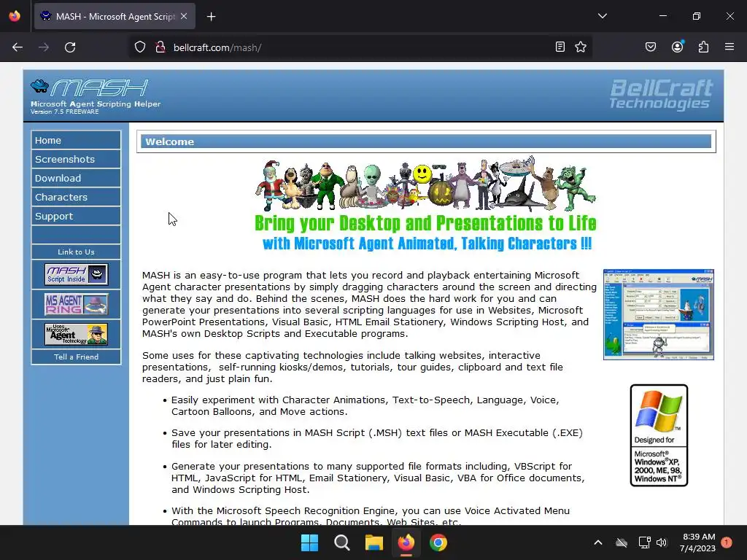This screenshot has width=747, height=560.
Task: Open the volume speaker tray icon
Action: pyautogui.click(x=662, y=542)
